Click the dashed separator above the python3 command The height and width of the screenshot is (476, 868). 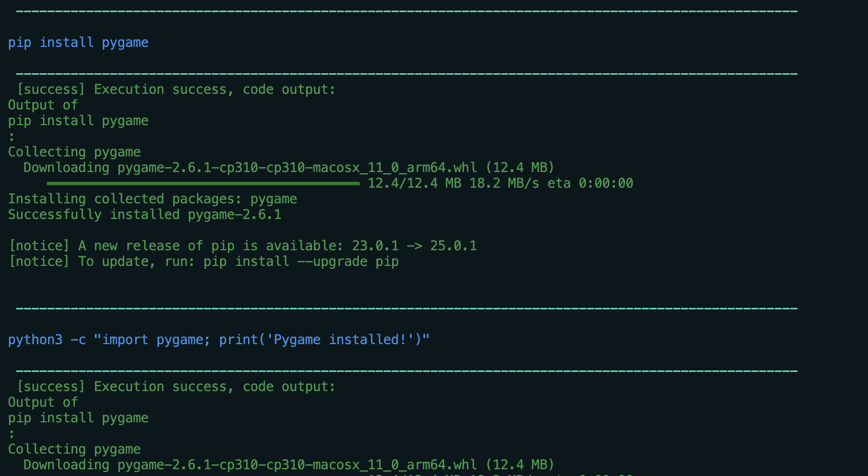pyautogui.click(x=407, y=308)
